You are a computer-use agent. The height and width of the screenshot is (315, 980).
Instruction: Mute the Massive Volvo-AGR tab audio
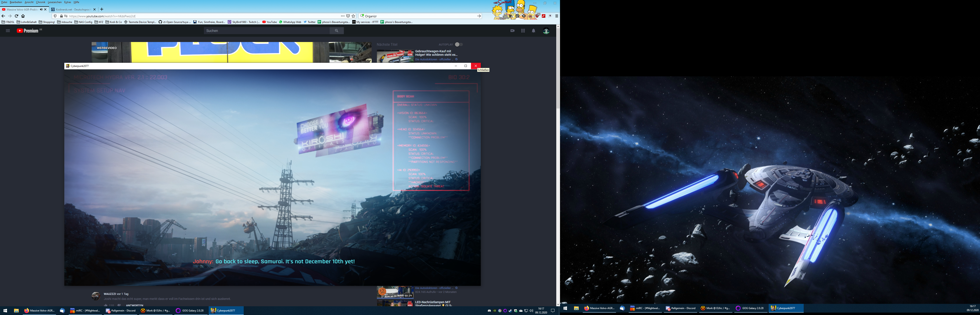tap(41, 9)
